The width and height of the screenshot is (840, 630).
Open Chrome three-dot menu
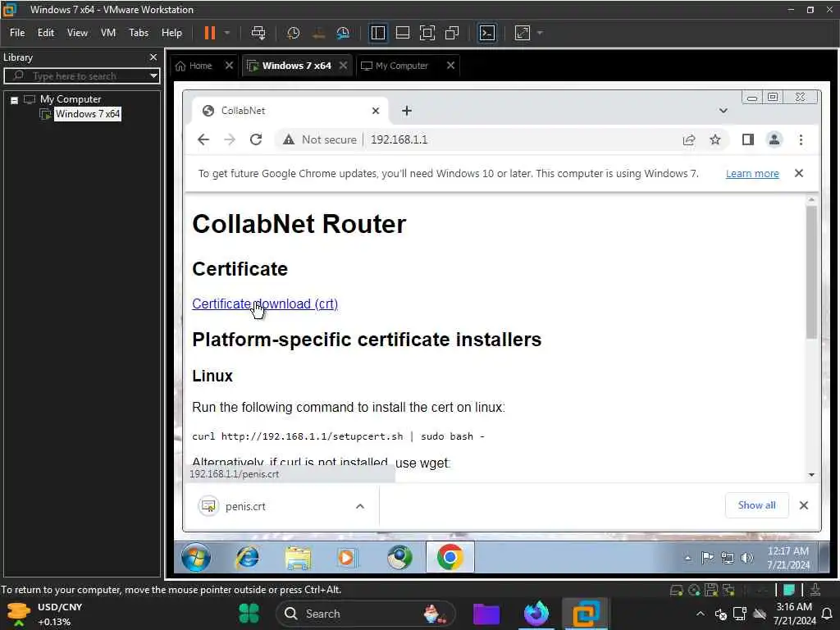coord(801,139)
